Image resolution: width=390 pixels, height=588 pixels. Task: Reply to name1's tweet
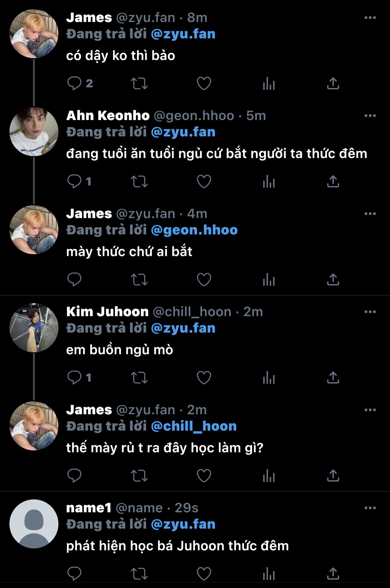(74, 574)
